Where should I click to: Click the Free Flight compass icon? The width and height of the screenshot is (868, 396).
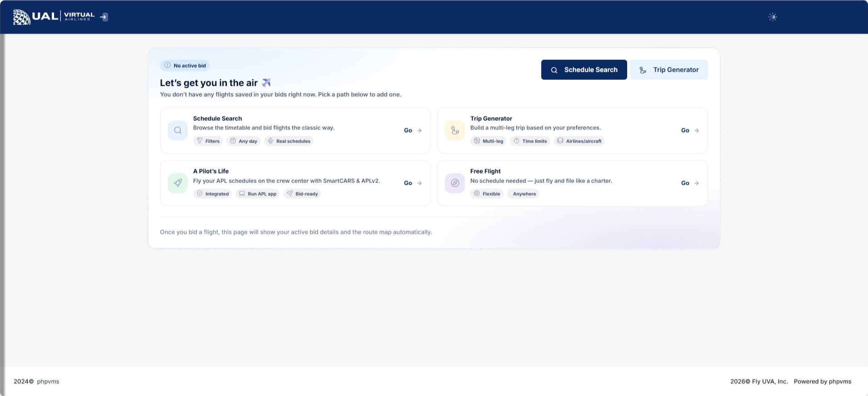(x=455, y=183)
